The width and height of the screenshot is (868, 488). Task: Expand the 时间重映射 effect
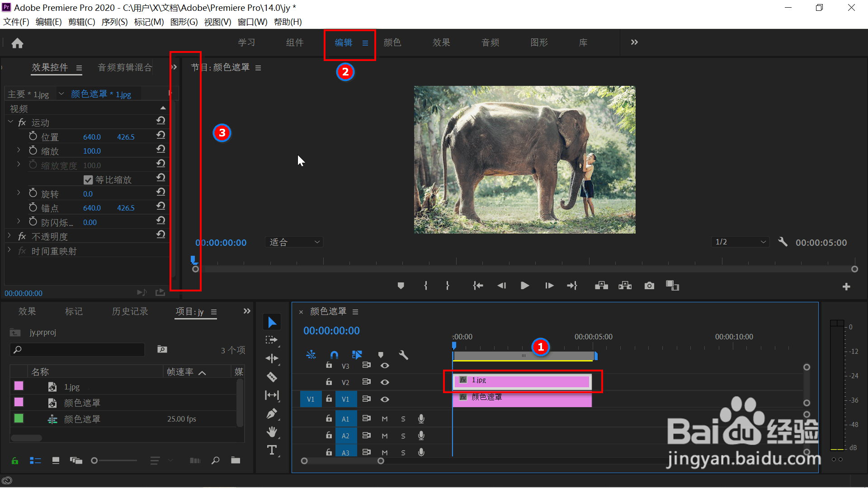9,250
